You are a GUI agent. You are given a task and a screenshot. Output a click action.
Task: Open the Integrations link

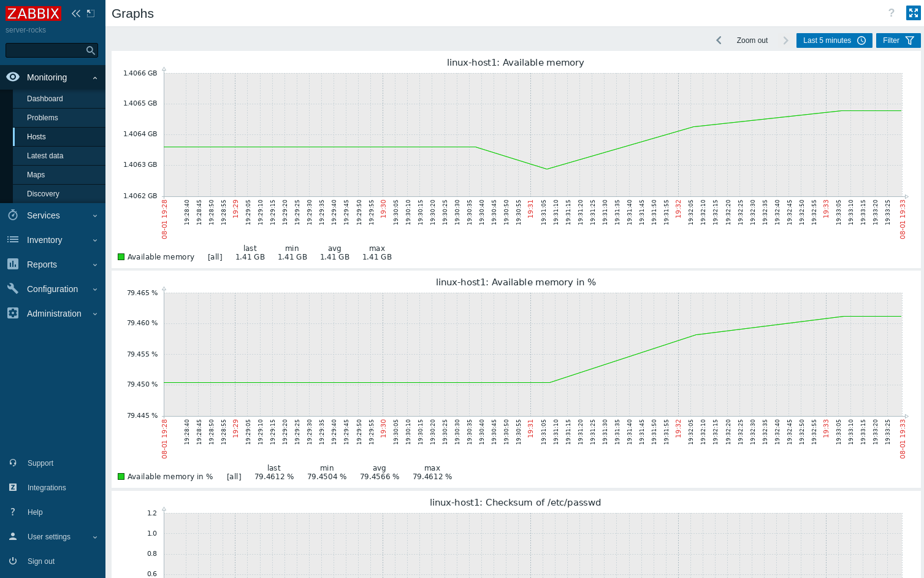coord(47,488)
